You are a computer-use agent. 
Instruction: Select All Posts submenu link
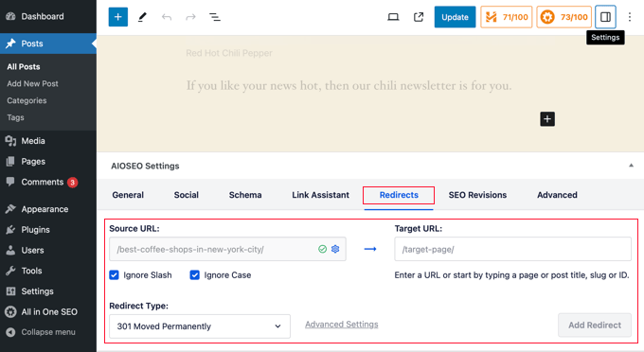(24, 67)
